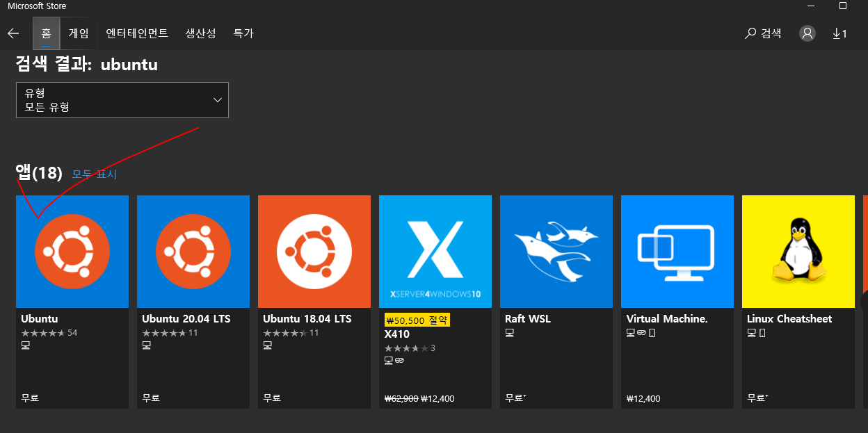Click the X410 star rating with 3 reviews

(x=410, y=348)
